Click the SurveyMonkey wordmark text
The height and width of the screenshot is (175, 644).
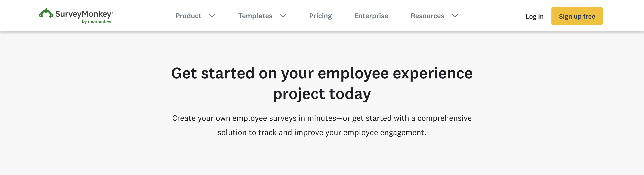[83, 14]
